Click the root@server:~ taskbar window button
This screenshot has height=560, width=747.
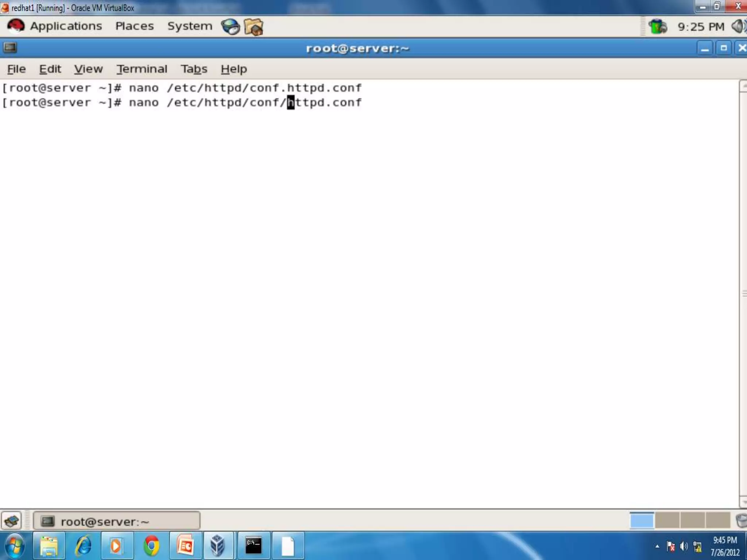point(117,521)
